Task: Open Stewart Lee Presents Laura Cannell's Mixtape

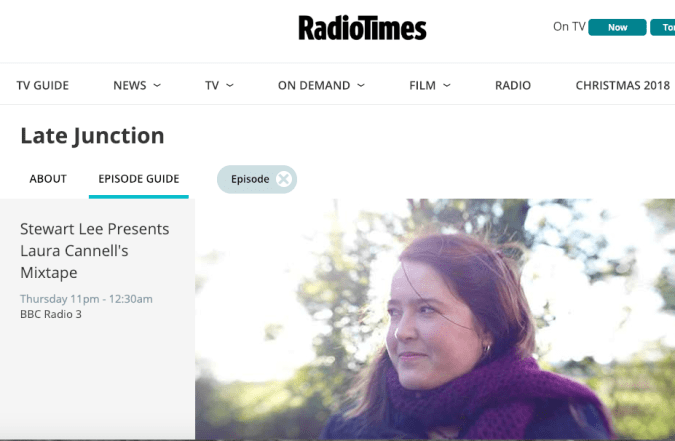Action: pyautogui.click(x=95, y=250)
